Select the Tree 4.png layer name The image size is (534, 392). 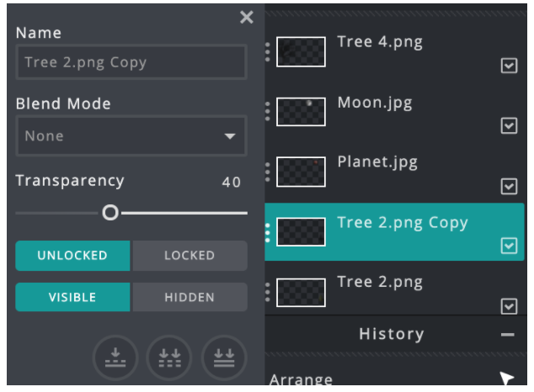[380, 42]
